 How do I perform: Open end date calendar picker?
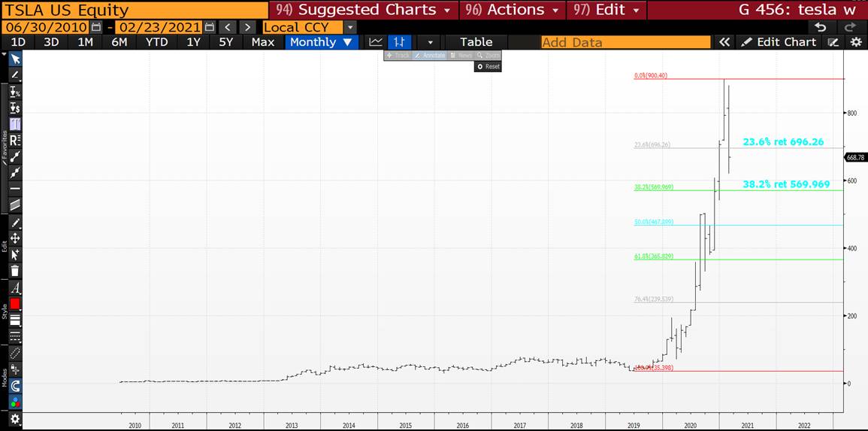(x=209, y=27)
